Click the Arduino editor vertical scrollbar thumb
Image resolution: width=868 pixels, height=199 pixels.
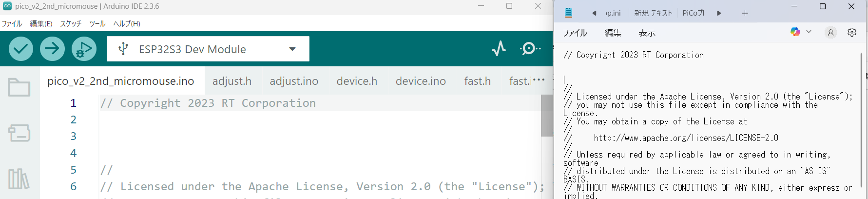click(x=547, y=116)
